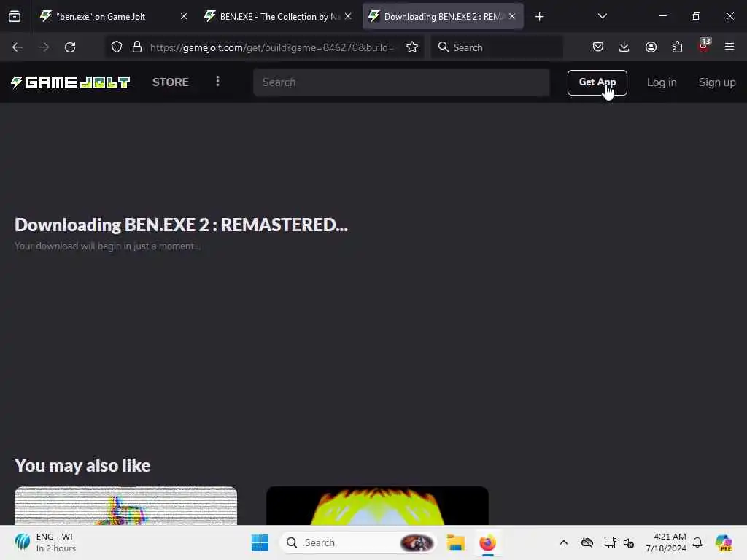747x560 pixels.
Task: Save page to Pocket
Action: click(x=598, y=47)
